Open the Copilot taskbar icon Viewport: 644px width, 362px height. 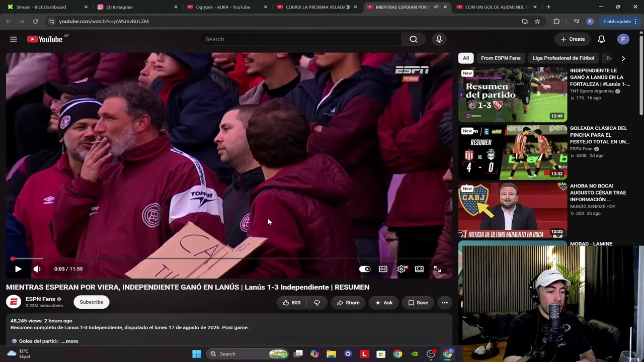314,354
